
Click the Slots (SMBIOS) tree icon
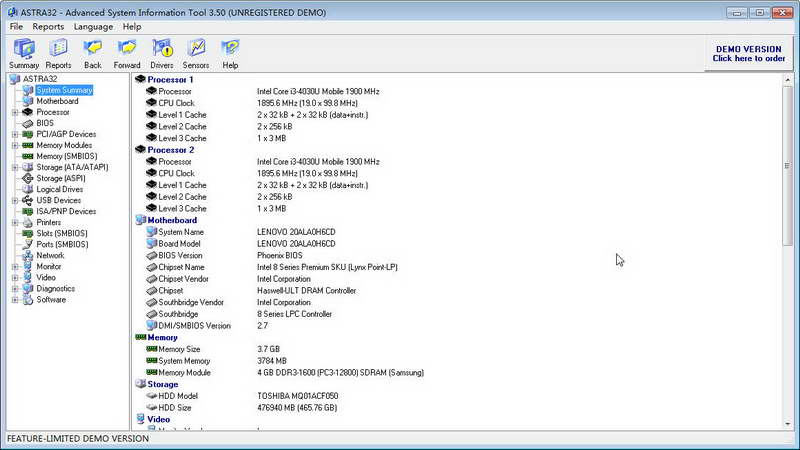pyautogui.click(x=28, y=233)
